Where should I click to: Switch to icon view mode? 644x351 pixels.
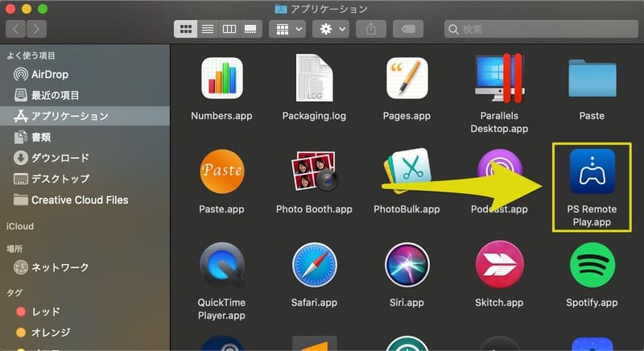[x=186, y=29]
